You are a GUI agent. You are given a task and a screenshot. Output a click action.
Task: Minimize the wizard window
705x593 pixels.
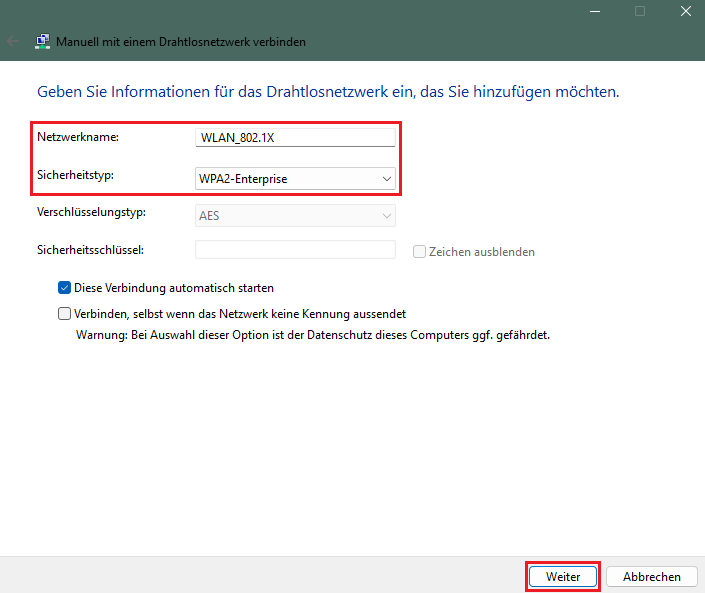pyautogui.click(x=595, y=11)
